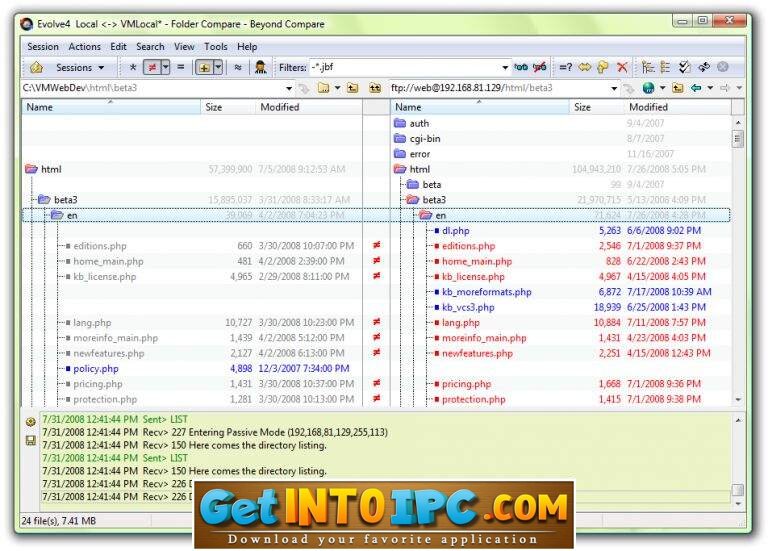Click the right ftp path field

click(x=499, y=88)
